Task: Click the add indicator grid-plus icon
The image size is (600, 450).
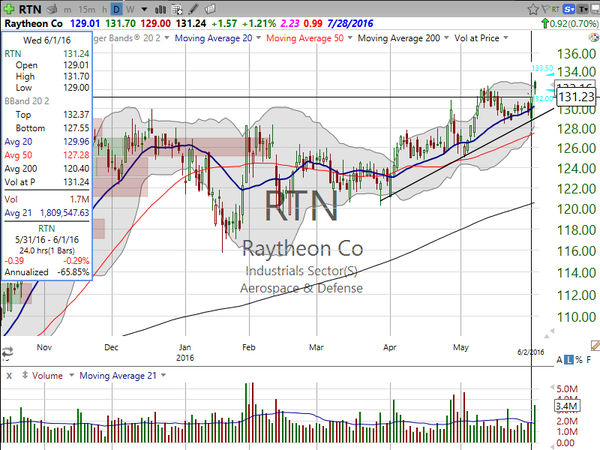Action: [177, 9]
